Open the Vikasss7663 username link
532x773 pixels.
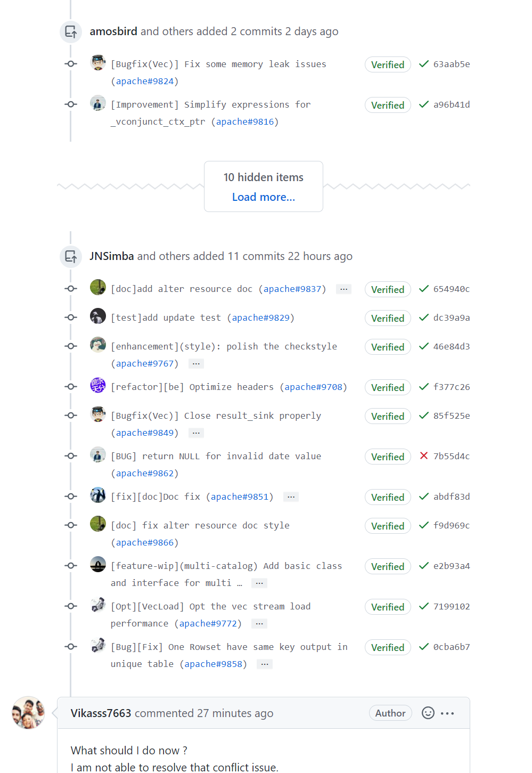(x=101, y=713)
